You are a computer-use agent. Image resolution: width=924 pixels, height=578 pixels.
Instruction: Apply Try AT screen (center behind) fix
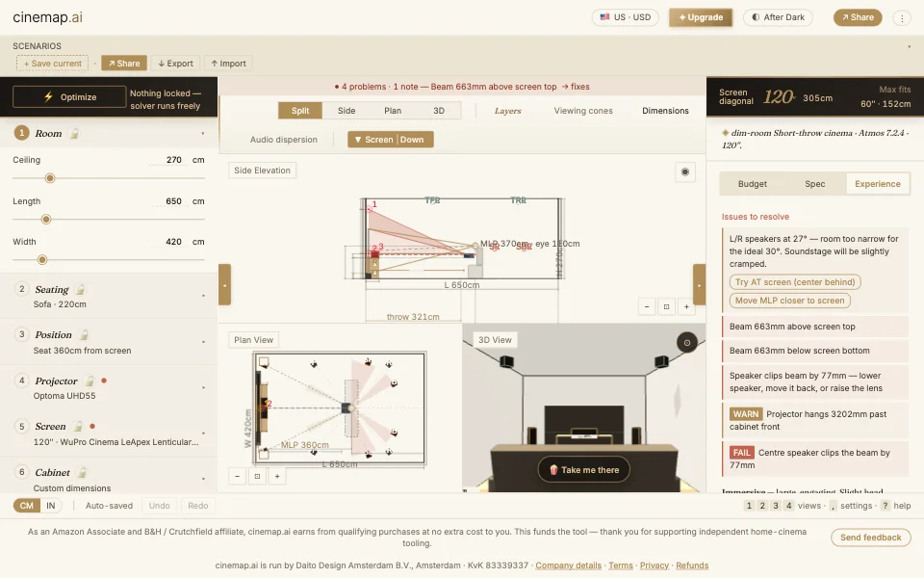[795, 282]
